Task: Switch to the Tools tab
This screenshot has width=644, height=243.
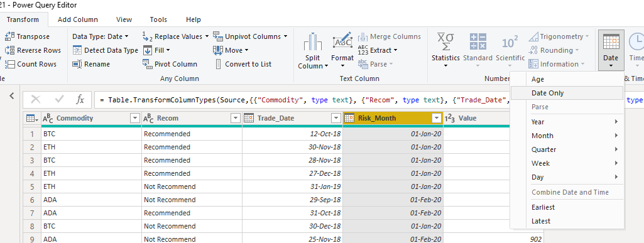Action: pos(158,19)
